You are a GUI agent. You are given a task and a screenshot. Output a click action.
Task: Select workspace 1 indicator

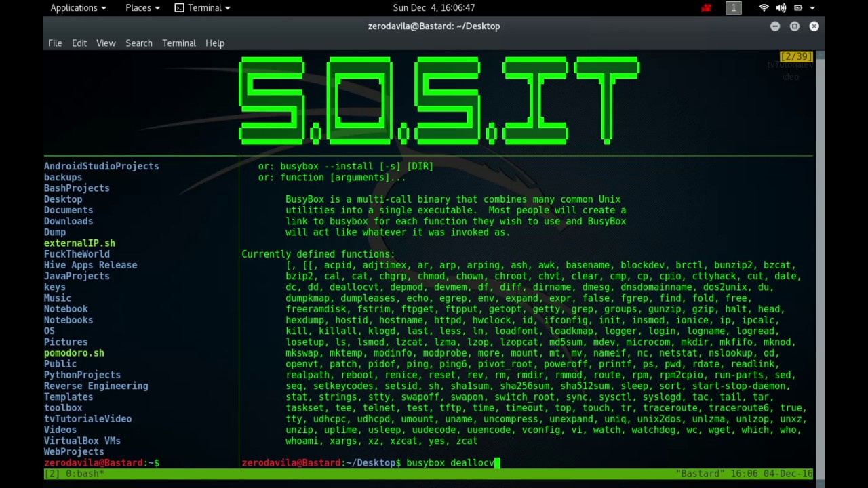coord(733,8)
